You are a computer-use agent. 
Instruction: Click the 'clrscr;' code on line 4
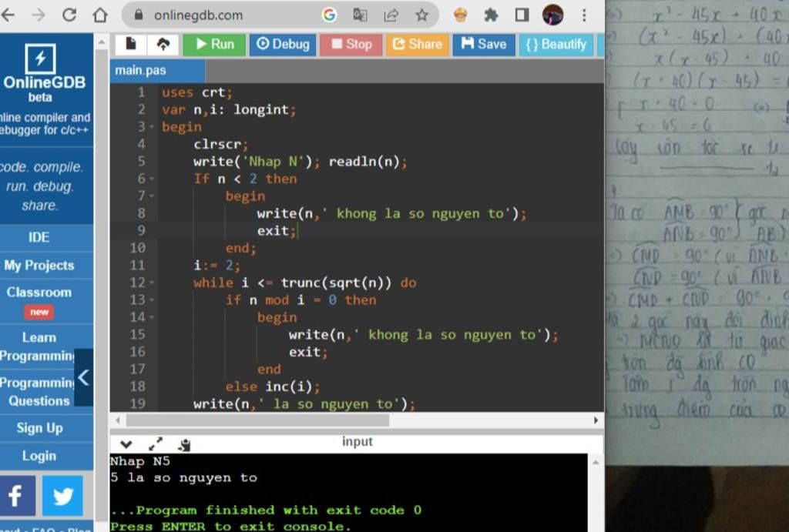tap(221, 144)
